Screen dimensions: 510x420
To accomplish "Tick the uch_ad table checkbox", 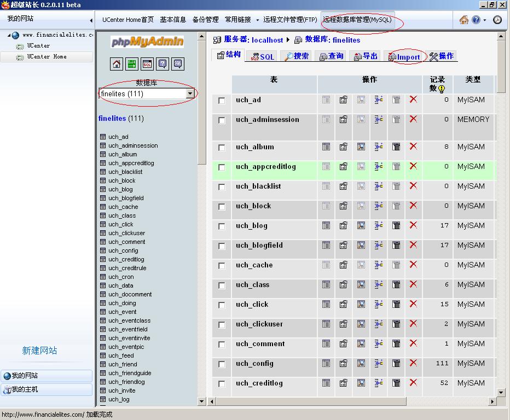I will click(x=222, y=101).
